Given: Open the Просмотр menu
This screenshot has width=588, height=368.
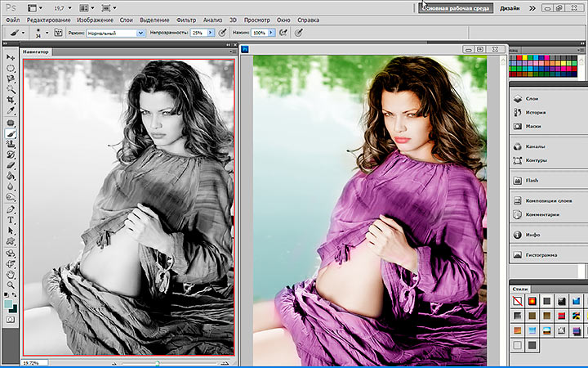Looking at the screenshot, I should pyautogui.click(x=257, y=20).
